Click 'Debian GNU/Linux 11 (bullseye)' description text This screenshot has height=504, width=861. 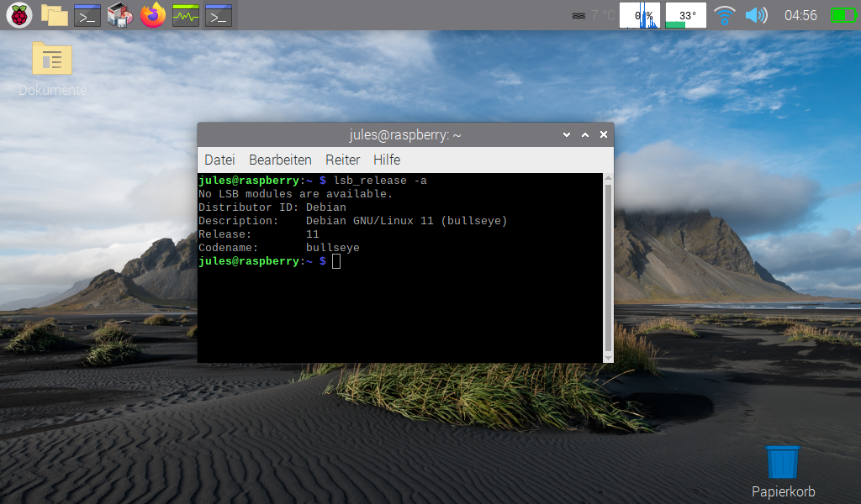(x=406, y=220)
